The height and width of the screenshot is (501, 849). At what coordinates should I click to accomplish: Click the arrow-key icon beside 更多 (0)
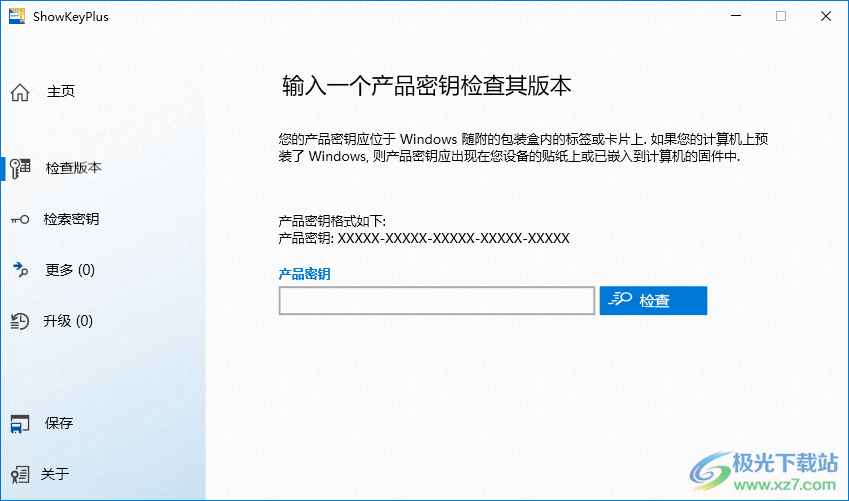(20, 270)
